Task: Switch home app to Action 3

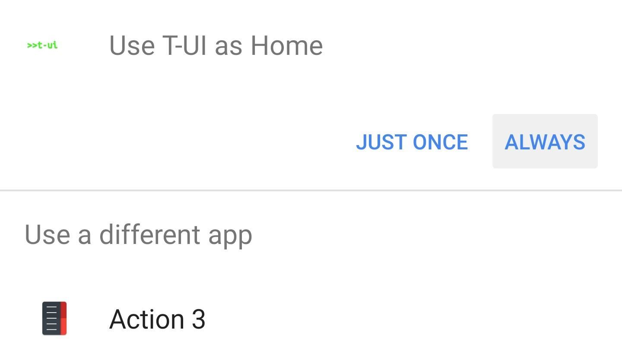Action: (311, 319)
